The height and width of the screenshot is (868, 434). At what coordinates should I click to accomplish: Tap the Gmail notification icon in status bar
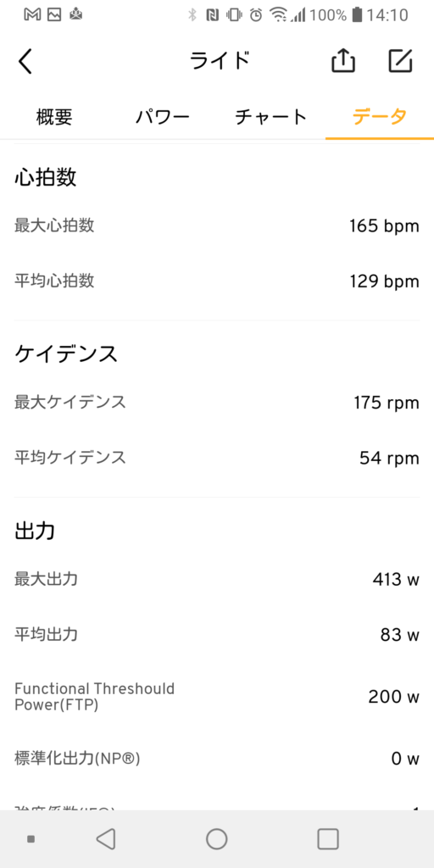tap(33, 15)
